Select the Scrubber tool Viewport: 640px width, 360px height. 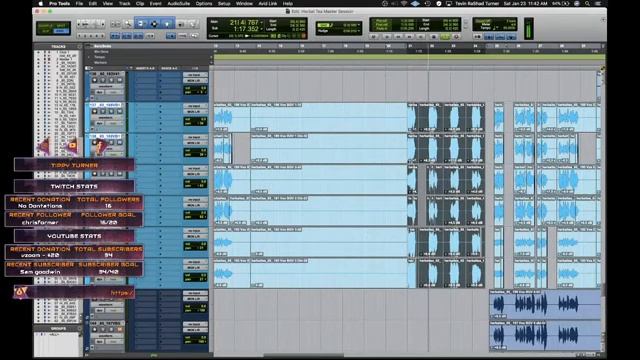click(181, 24)
